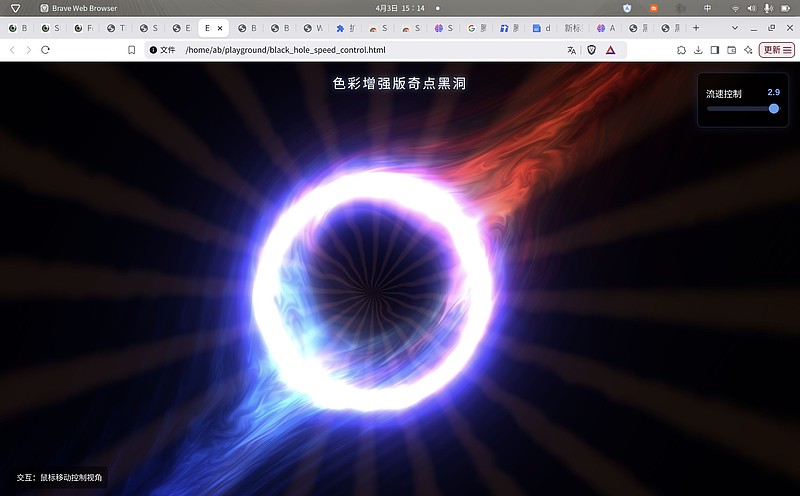Open the Brave Web Browser app menu
The height and width of the screenshot is (496, 800).
tap(79, 8)
